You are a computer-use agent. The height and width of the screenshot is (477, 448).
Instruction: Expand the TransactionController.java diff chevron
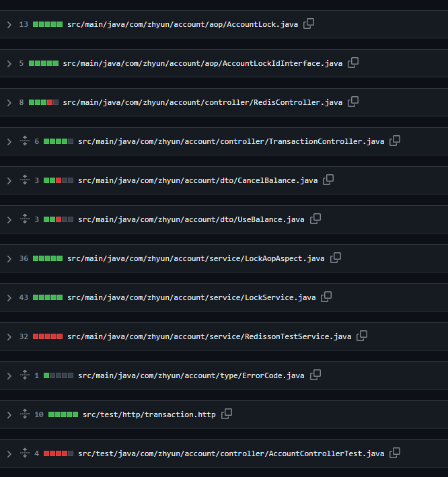(x=9, y=142)
